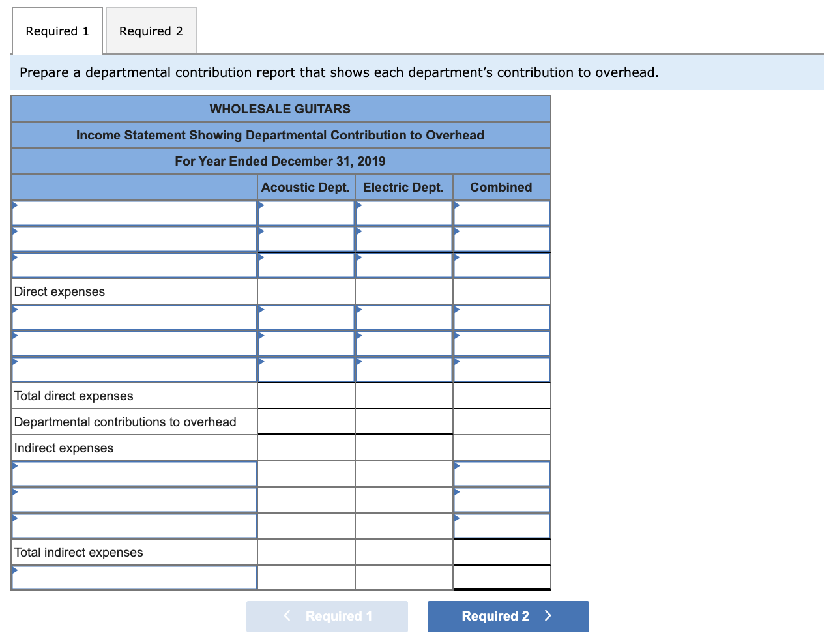Open the second account label dropdown
The image size is (833, 644).
point(134,239)
